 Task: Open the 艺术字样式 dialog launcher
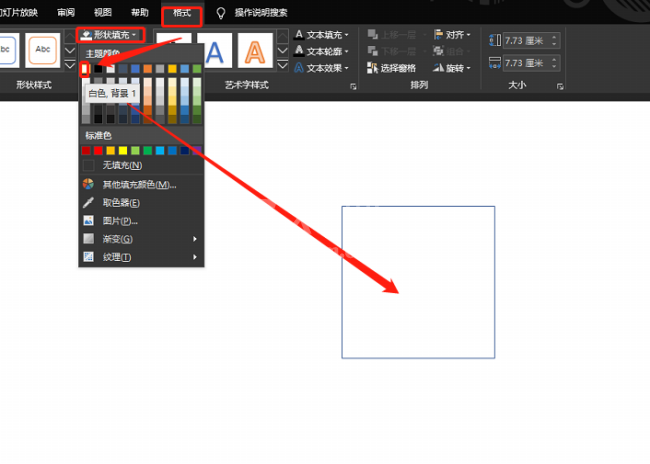pos(353,86)
